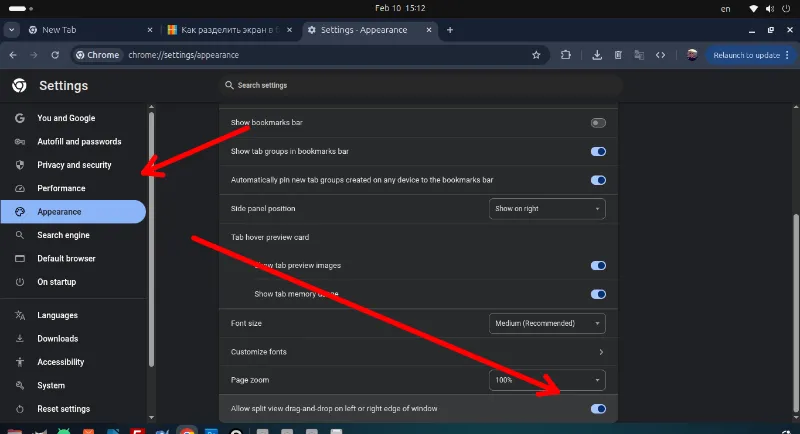The image size is (800, 434).
Task: Open the Side panel position dropdown
Action: pyautogui.click(x=548, y=209)
